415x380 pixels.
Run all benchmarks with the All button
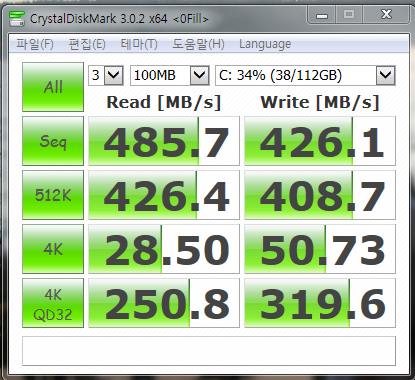(53, 87)
